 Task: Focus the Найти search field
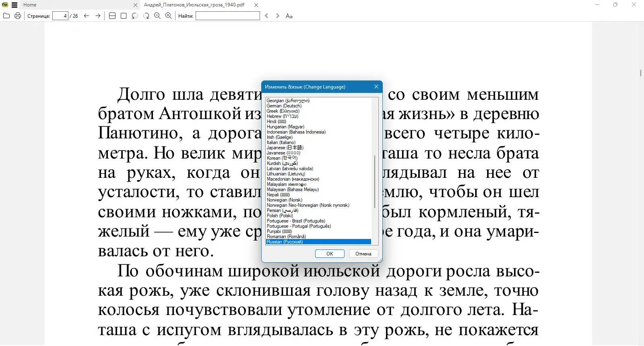tap(228, 16)
